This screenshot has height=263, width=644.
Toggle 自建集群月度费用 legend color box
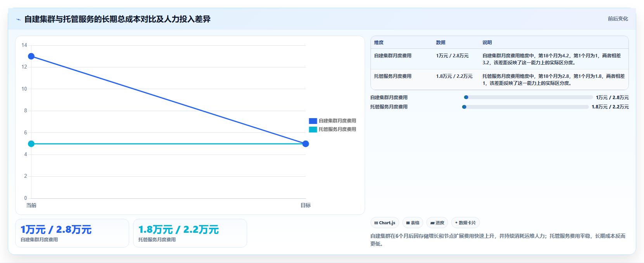coord(313,121)
